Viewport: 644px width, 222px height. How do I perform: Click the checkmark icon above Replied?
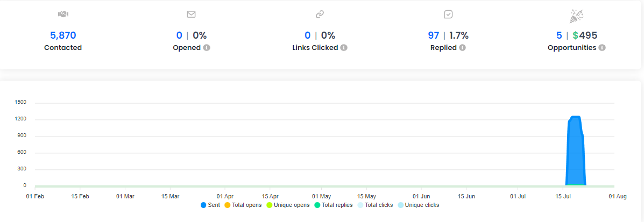(x=448, y=15)
